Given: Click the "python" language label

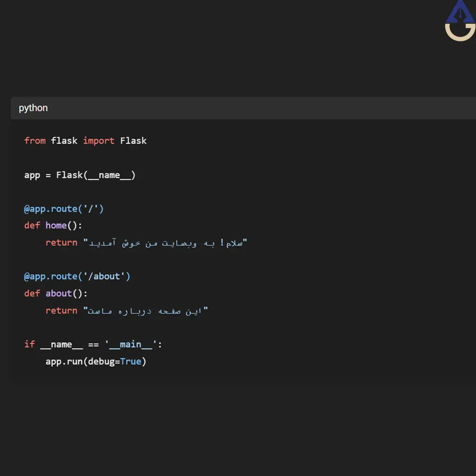Looking at the screenshot, I should (x=33, y=108).
